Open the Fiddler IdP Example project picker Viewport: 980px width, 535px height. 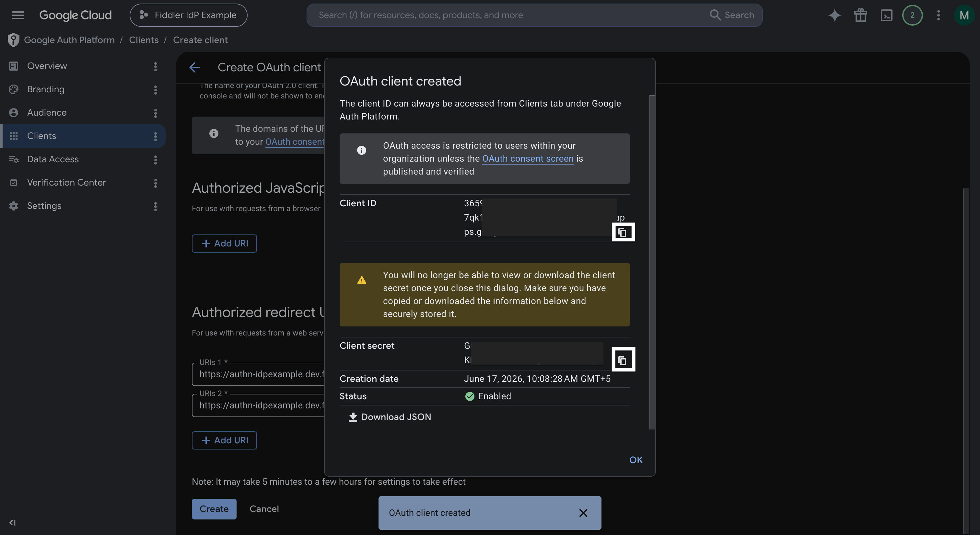188,15
